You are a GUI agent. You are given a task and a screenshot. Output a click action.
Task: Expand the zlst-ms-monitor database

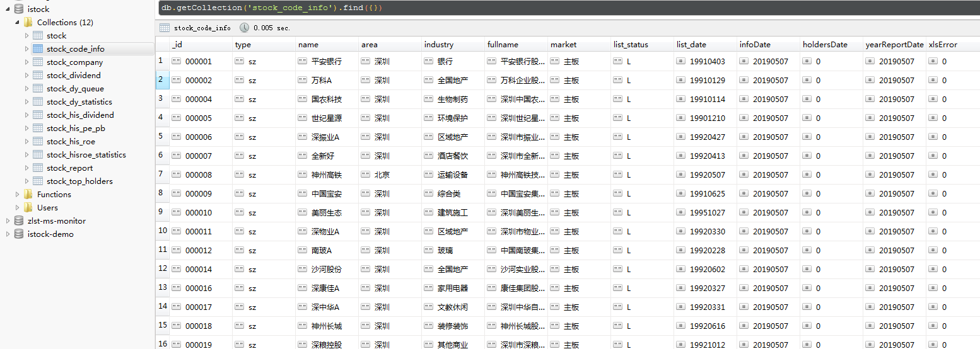8,220
